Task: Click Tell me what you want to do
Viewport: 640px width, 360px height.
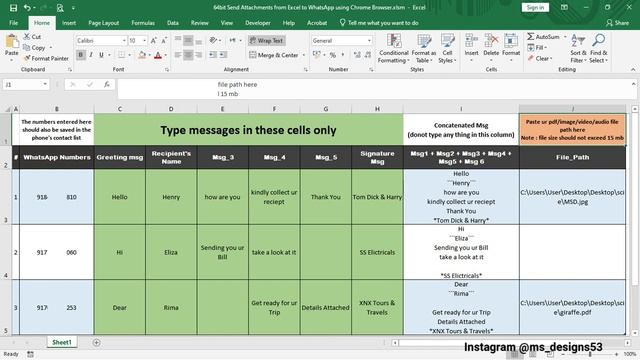Action: pos(379,23)
